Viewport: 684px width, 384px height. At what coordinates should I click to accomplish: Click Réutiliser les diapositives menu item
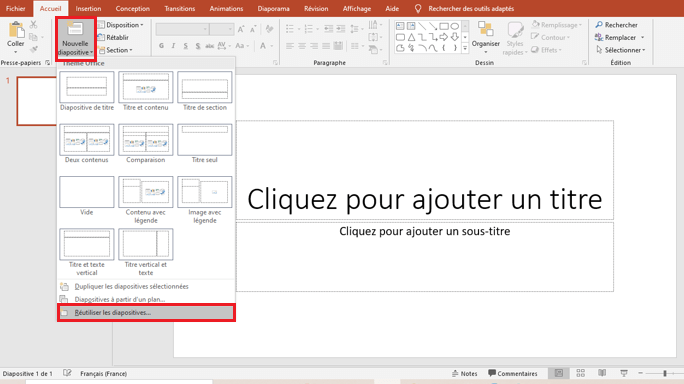147,313
